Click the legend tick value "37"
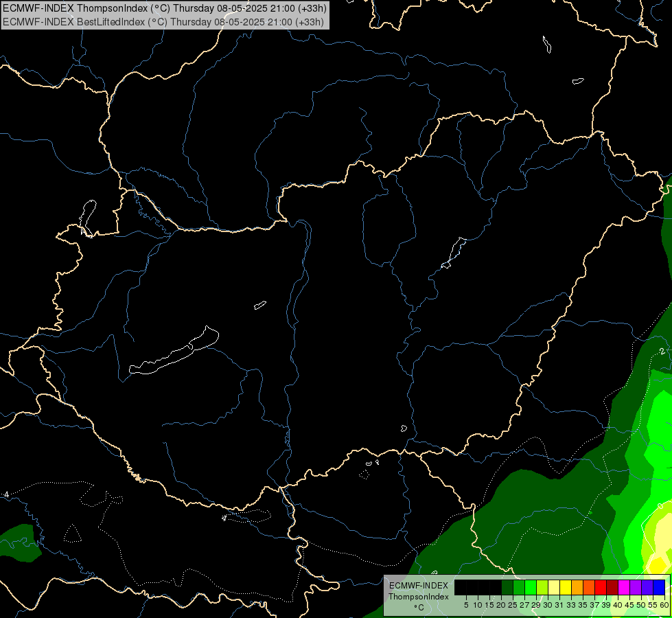The height and width of the screenshot is (618, 672). [x=594, y=605]
